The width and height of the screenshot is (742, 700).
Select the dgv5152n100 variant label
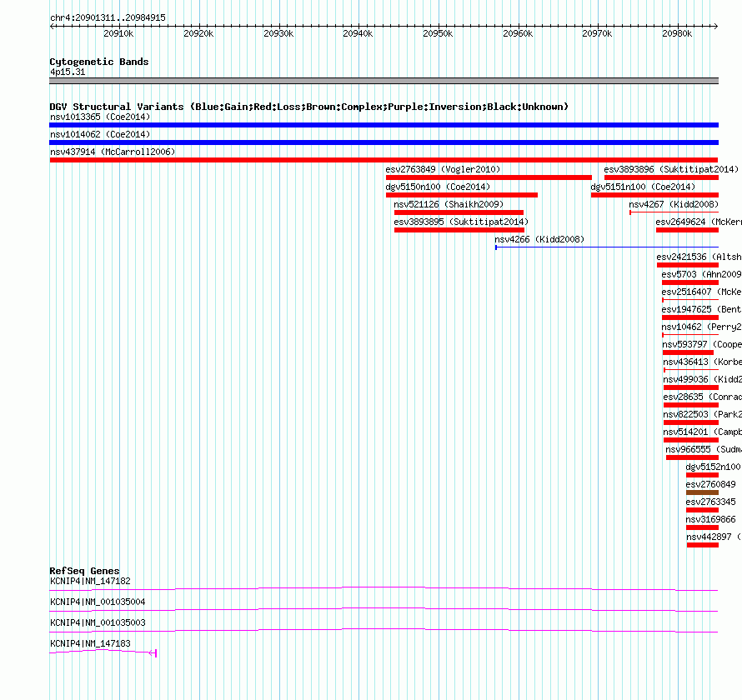tap(713, 467)
